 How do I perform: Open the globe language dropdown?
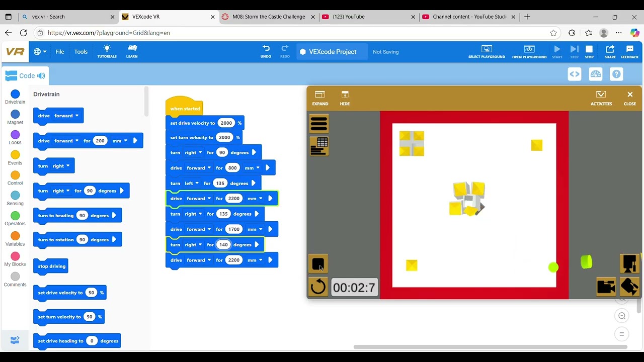tap(40, 52)
